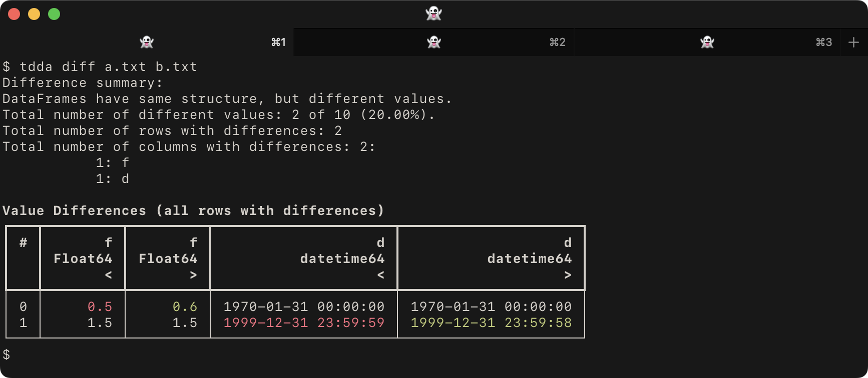Click the ghost icon in the ⌘3 tab
Image resolution: width=868 pixels, height=378 pixels.
click(707, 42)
